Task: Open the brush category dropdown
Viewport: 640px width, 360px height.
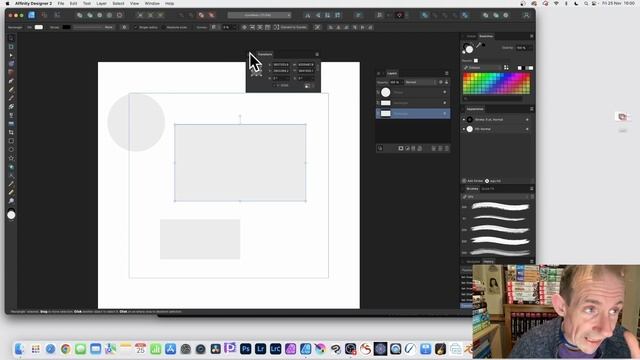Action: pos(496,197)
